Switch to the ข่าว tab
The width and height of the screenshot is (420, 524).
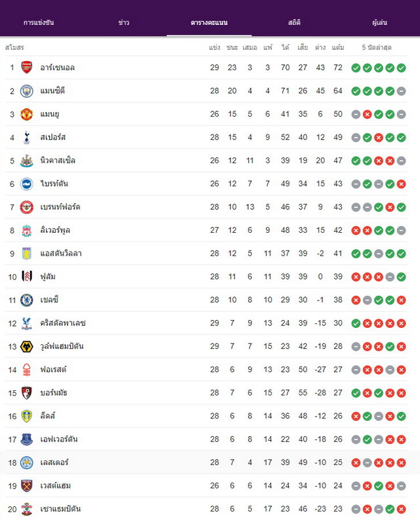(124, 22)
